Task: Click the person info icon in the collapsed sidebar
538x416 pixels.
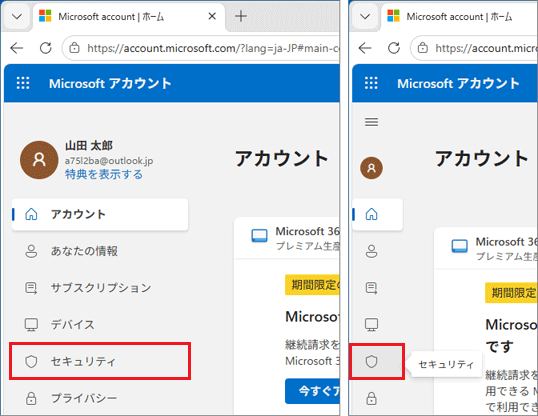Action: click(371, 251)
